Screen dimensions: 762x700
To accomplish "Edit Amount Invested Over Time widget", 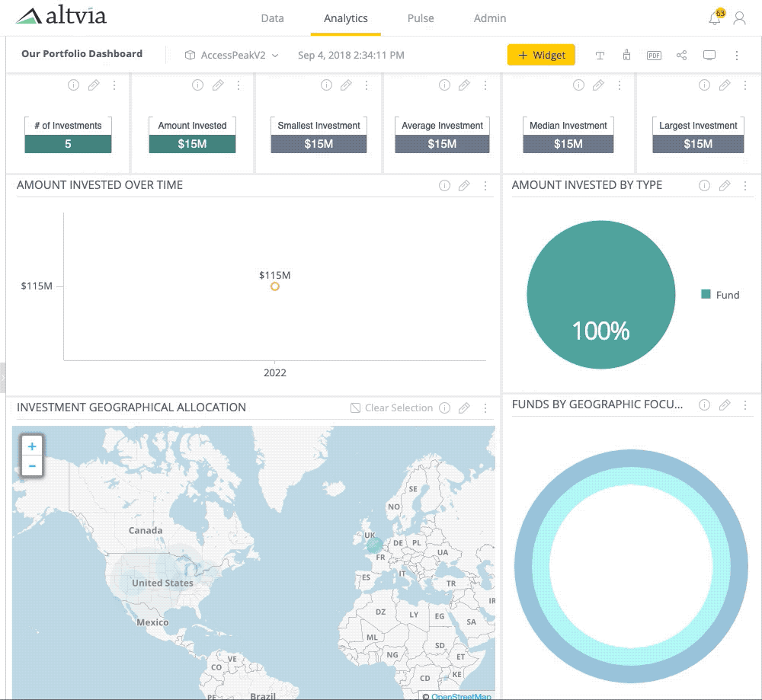I will click(465, 186).
